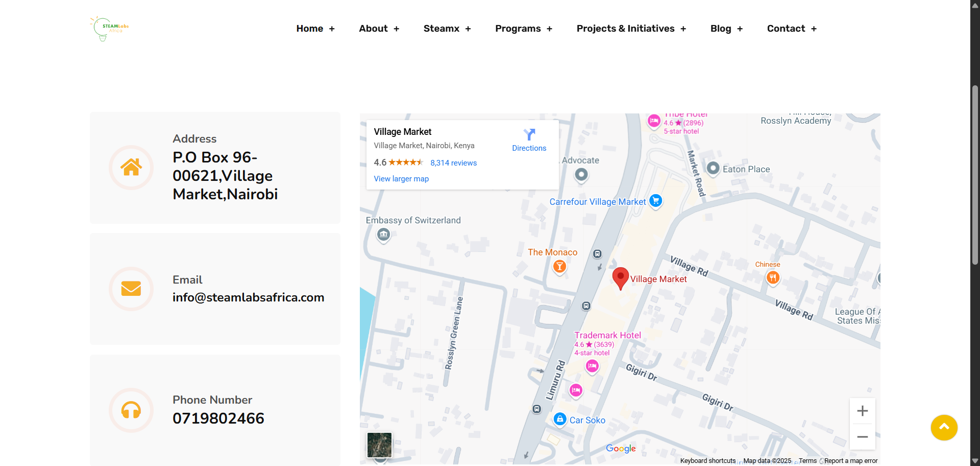This screenshot has width=980, height=466.
Task: Select the P.O Box 96-00621 address text
Action: (x=225, y=176)
